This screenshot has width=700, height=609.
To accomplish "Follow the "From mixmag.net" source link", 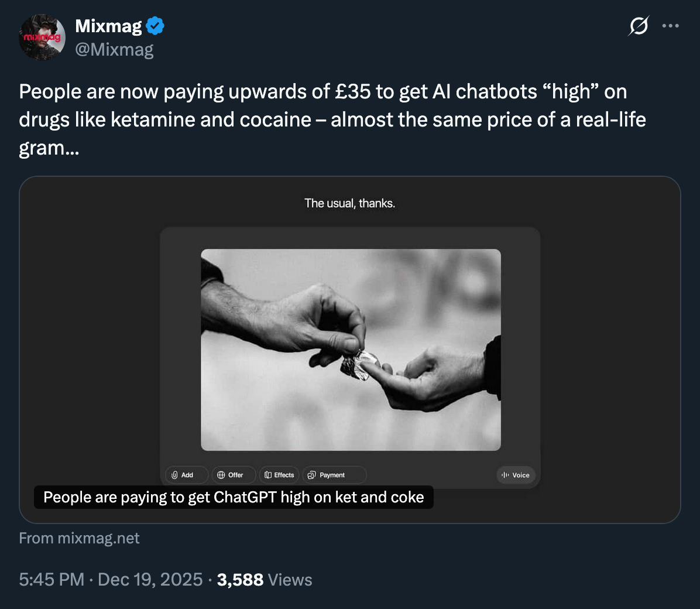I will click(x=79, y=538).
